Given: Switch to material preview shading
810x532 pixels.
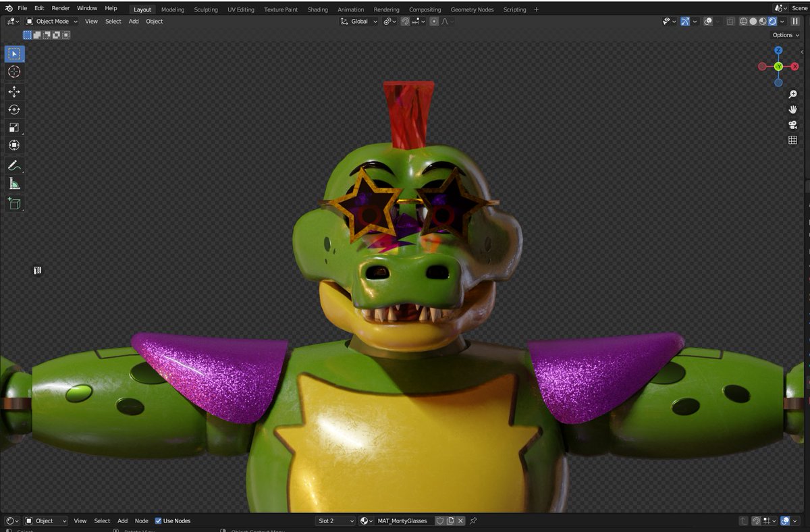Looking at the screenshot, I should tap(763, 21).
